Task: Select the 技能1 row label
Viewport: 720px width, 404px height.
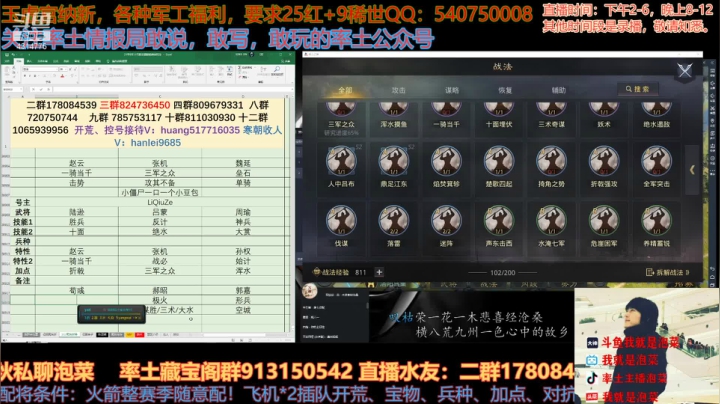Action: pos(22,222)
